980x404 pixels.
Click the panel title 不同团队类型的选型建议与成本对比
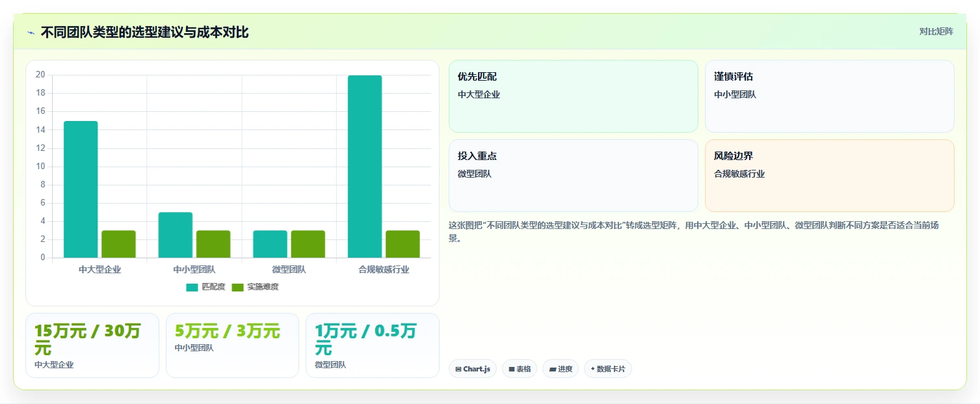coord(144,33)
